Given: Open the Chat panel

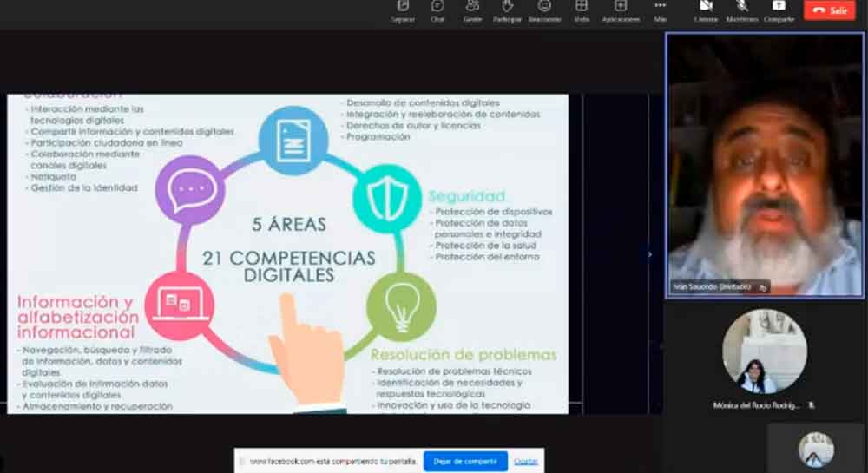Looking at the screenshot, I should pos(437,10).
